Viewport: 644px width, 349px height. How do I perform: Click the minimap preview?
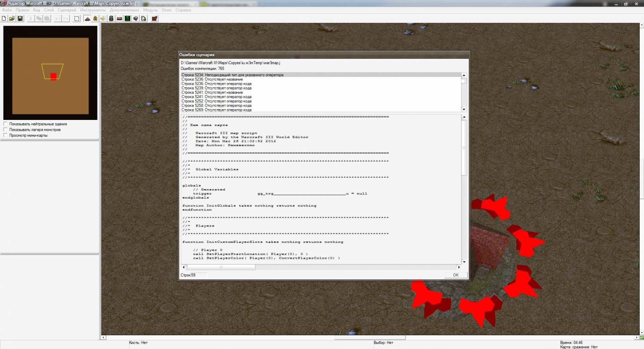click(50, 73)
